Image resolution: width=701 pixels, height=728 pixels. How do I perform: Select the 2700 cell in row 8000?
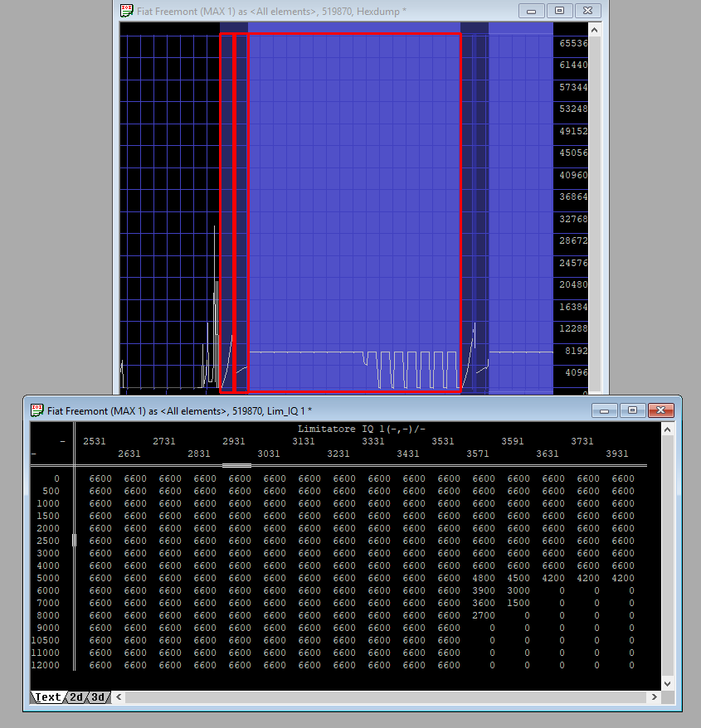pyautogui.click(x=483, y=615)
